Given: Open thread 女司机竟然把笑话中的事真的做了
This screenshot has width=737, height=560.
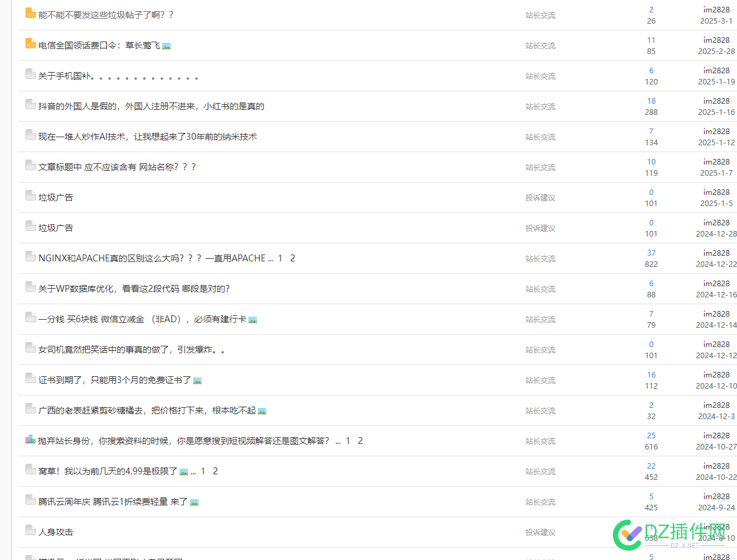Looking at the screenshot, I should [131, 350].
